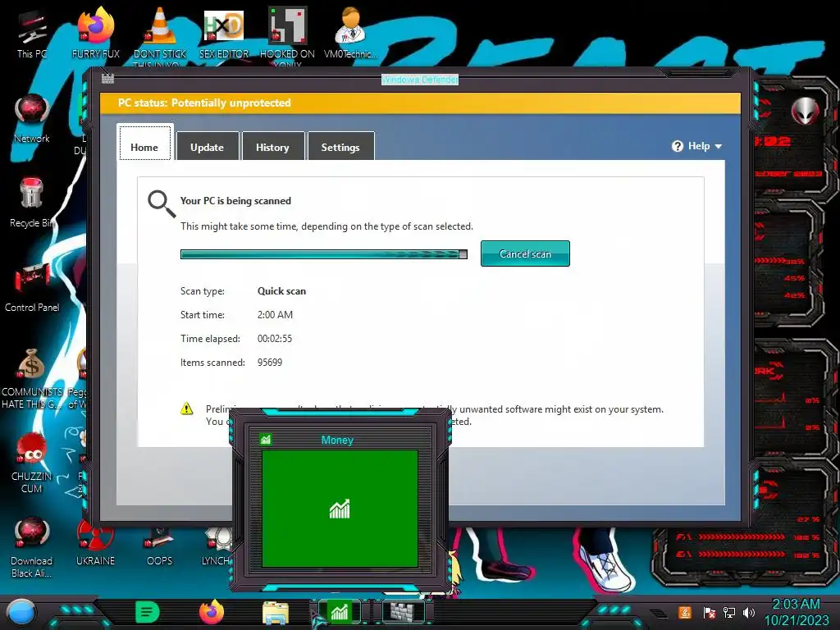Open the red fuzzy ball desktop shortcut

click(31, 462)
